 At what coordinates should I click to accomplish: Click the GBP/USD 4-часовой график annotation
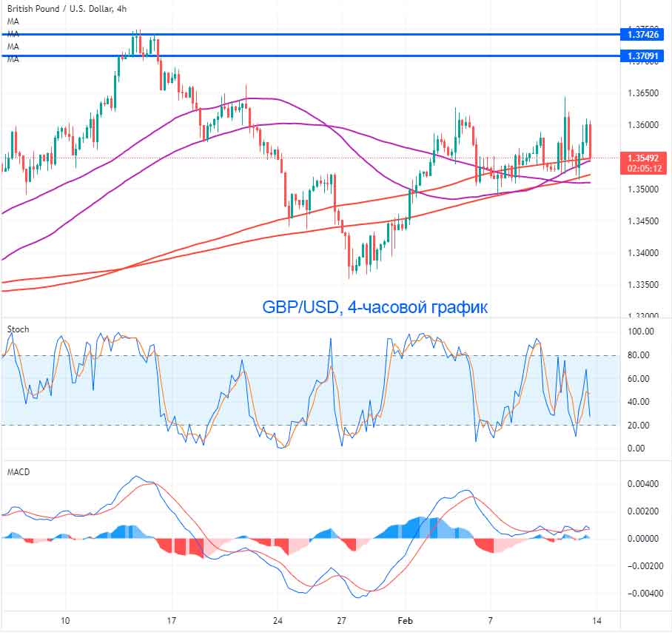pos(374,306)
